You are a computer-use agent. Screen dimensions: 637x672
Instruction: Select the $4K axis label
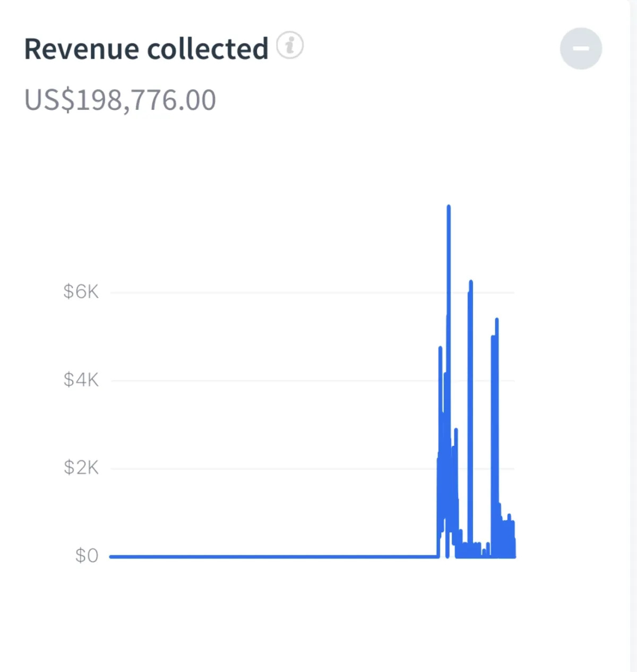point(81,380)
